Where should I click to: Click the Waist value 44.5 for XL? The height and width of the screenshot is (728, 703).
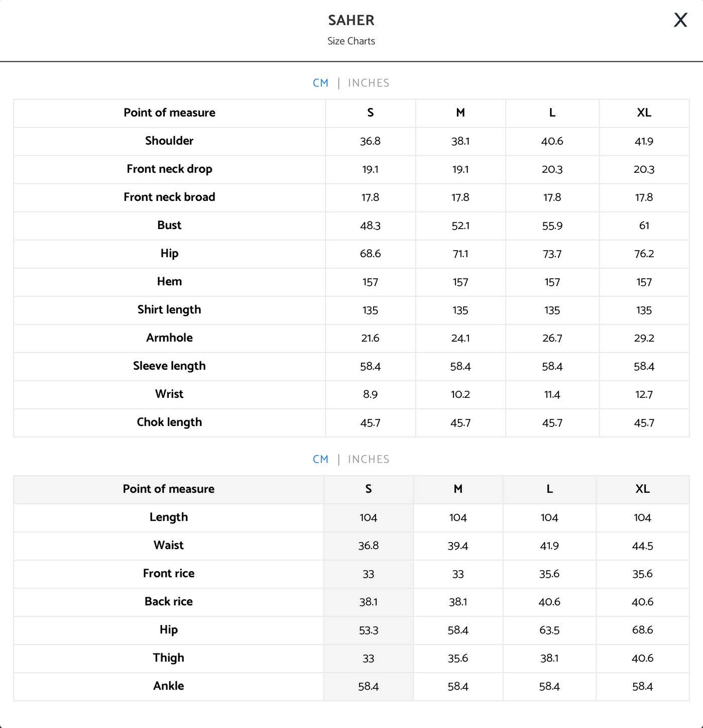[x=642, y=546]
